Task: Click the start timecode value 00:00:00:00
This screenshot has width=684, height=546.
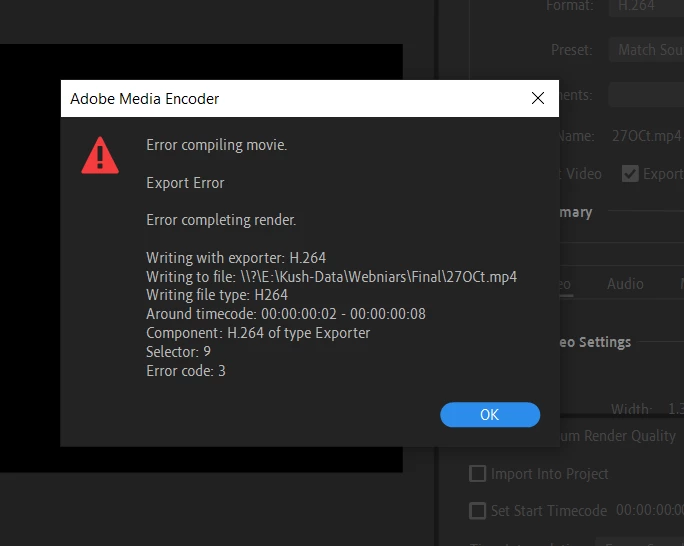Action: 650,510
